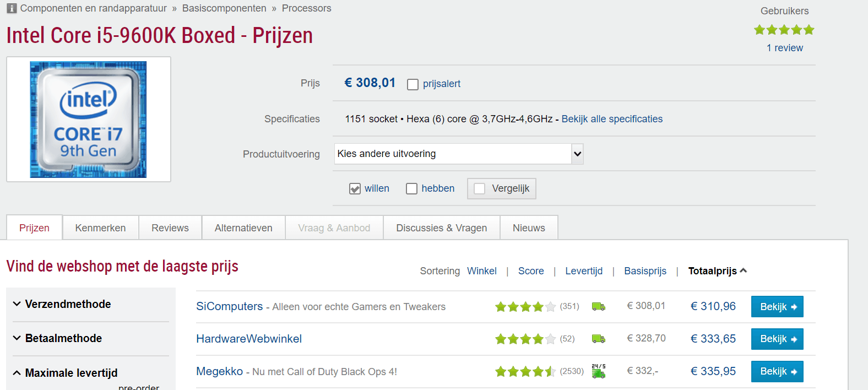Sort by Levertijd
The width and height of the screenshot is (868, 390).
click(584, 271)
